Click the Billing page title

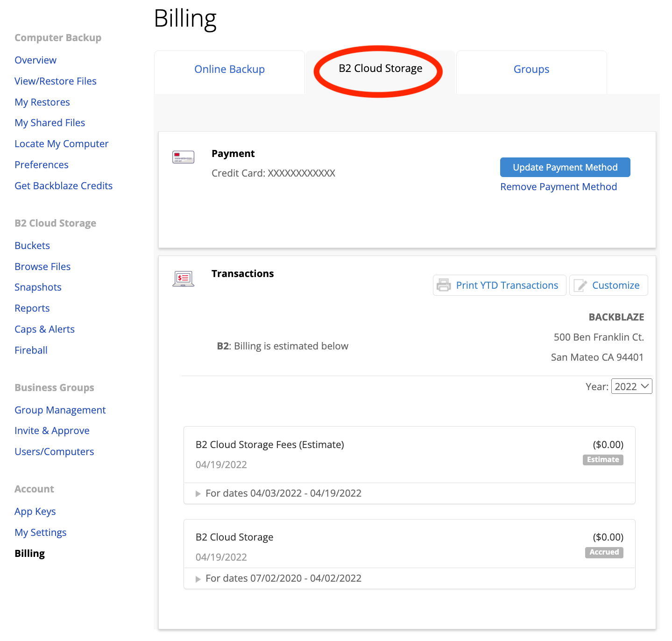point(185,19)
